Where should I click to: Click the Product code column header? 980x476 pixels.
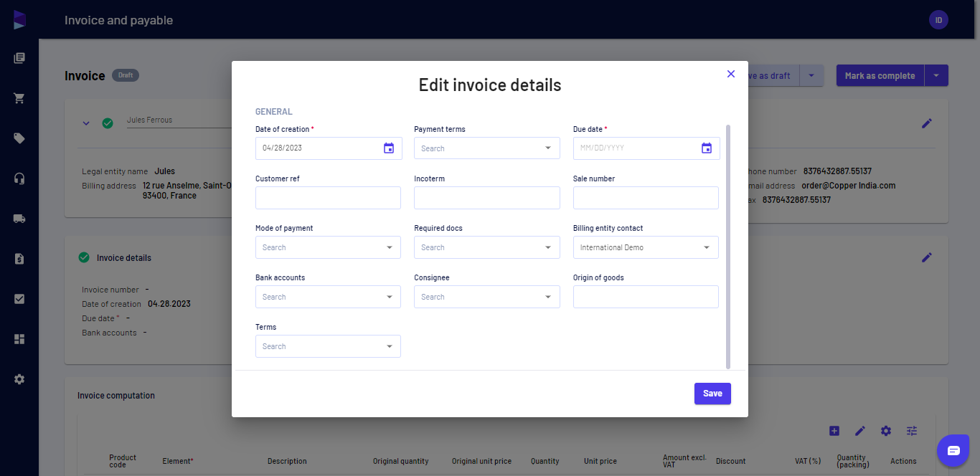click(x=123, y=461)
